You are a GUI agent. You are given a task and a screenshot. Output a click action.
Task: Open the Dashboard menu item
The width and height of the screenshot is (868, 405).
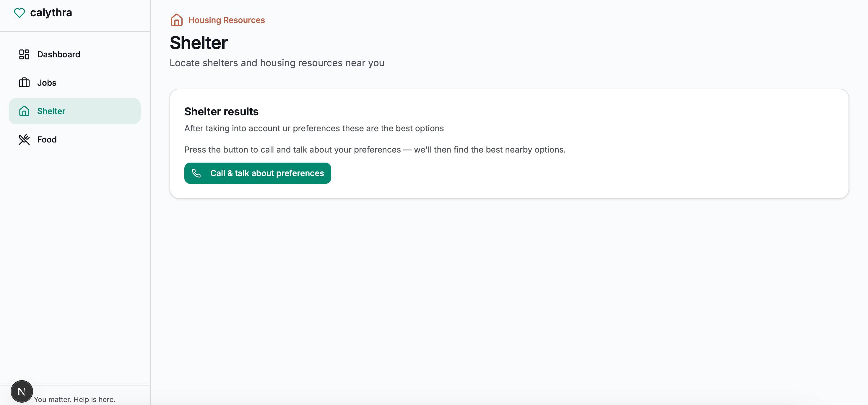pyautogui.click(x=58, y=54)
